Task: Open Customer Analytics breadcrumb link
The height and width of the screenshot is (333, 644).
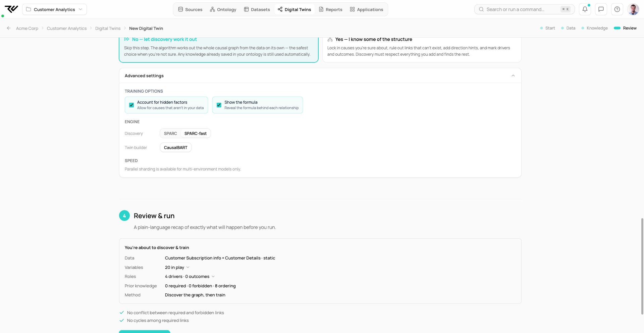Action: coord(67,29)
